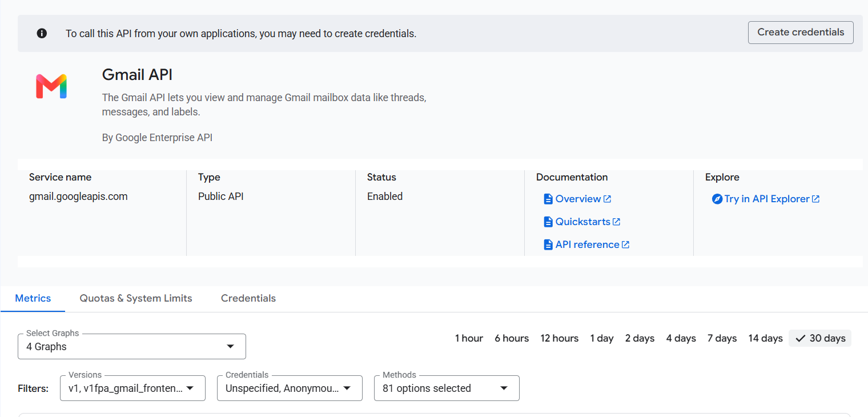The image size is (868, 417).
Task: Click the document icon beside API reference
Action: coord(548,244)
